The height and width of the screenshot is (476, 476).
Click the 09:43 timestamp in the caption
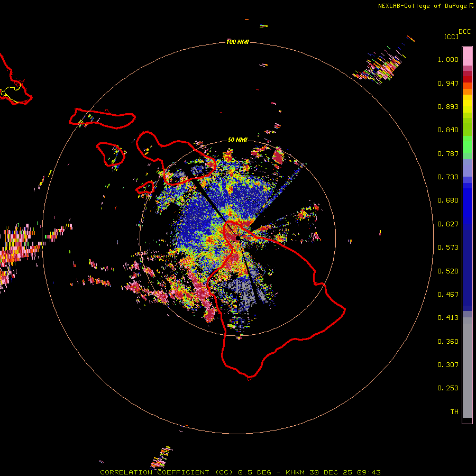click(369, 472)
